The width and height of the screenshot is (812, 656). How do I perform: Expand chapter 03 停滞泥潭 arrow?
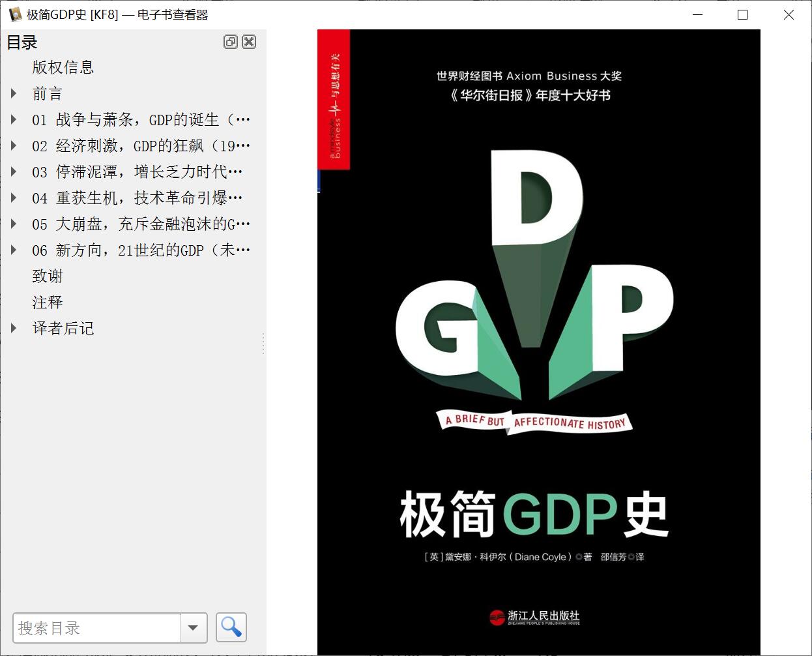click(x=14, y=171)
